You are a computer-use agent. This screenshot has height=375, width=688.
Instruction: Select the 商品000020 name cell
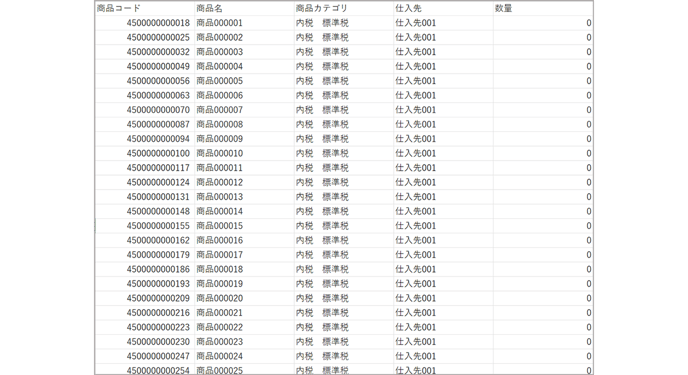pyautogui.click(x=244, y=298)
